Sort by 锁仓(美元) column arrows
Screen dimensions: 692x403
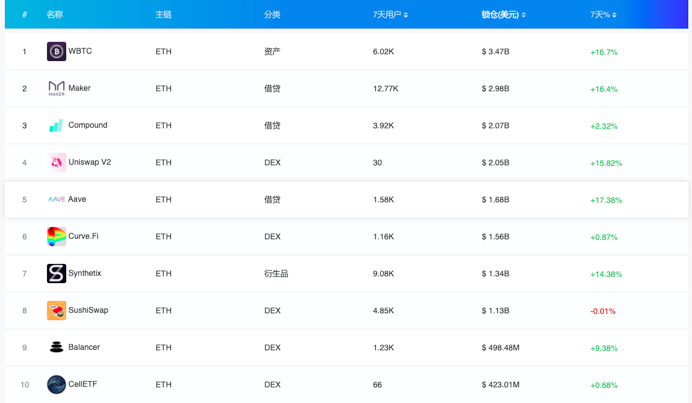pyautogui.click(x=523, y=15)
